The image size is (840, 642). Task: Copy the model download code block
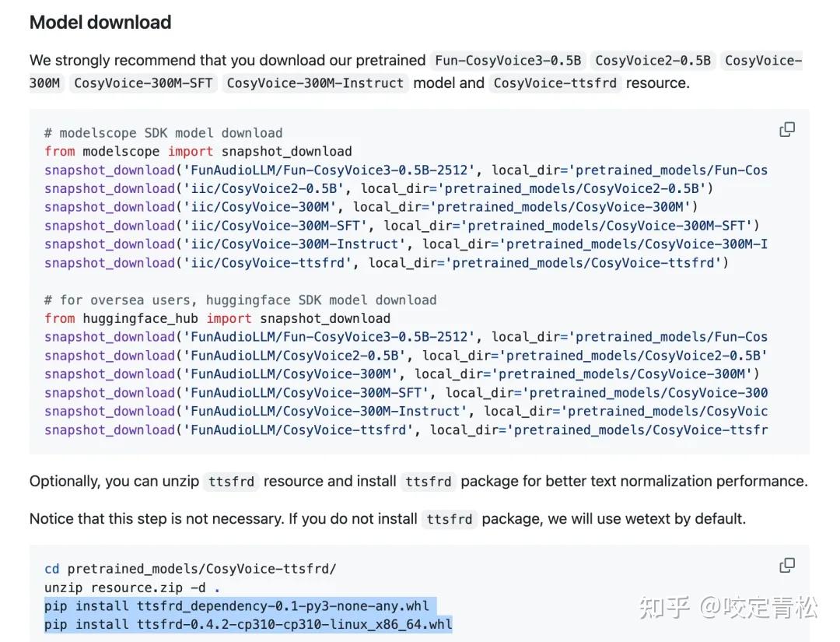(787, 130)
